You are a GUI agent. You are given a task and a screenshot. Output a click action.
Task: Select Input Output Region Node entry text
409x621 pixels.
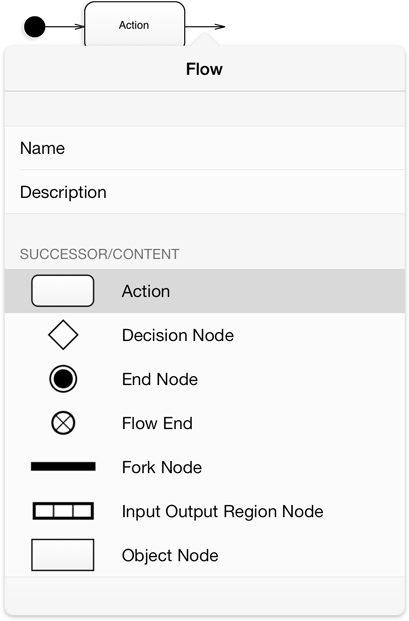[223, 511]
